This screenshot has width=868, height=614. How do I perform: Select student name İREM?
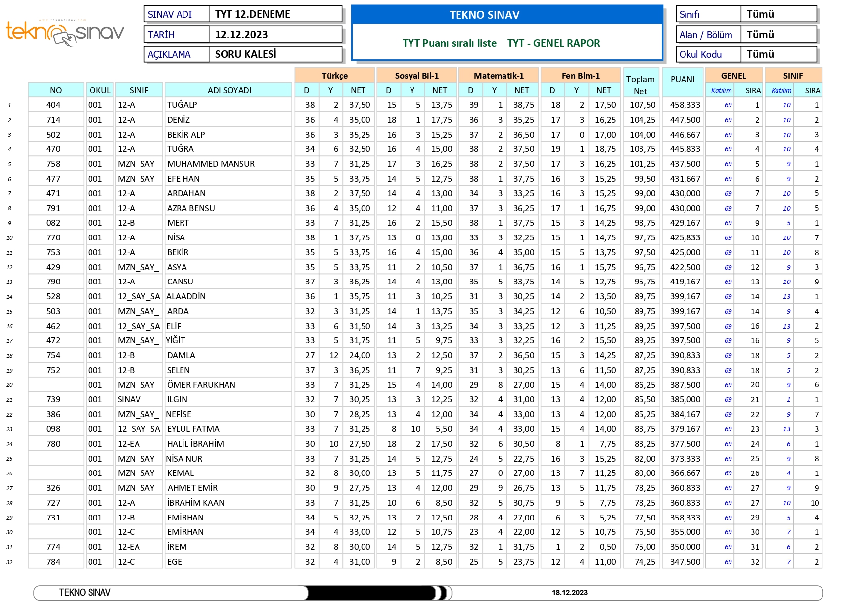tap(177, 547)
